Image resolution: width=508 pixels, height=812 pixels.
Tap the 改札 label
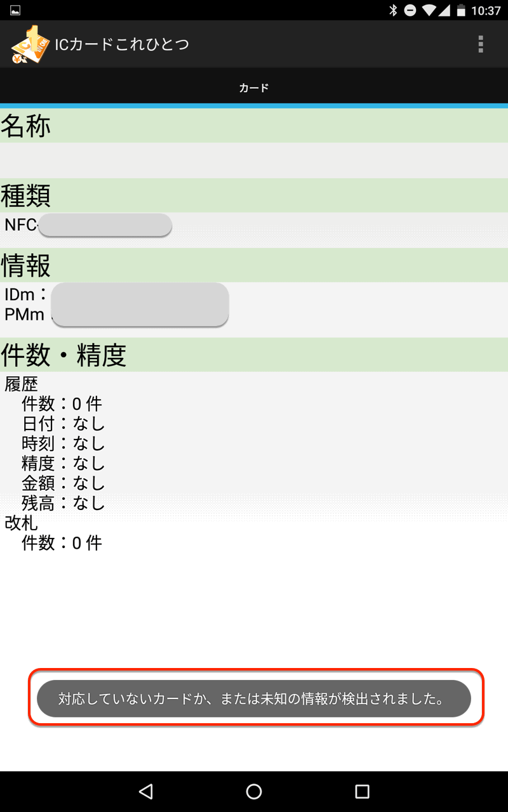22,523
